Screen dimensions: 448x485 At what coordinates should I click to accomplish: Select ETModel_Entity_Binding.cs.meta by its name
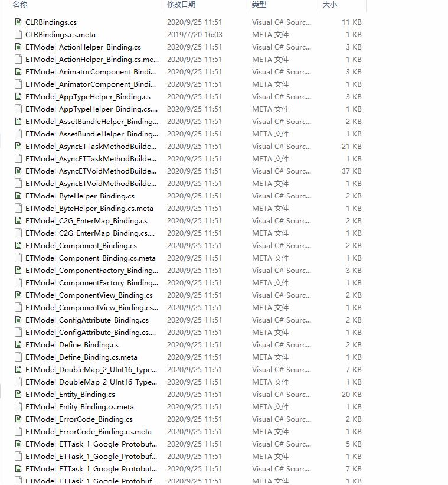coord(79,407)
